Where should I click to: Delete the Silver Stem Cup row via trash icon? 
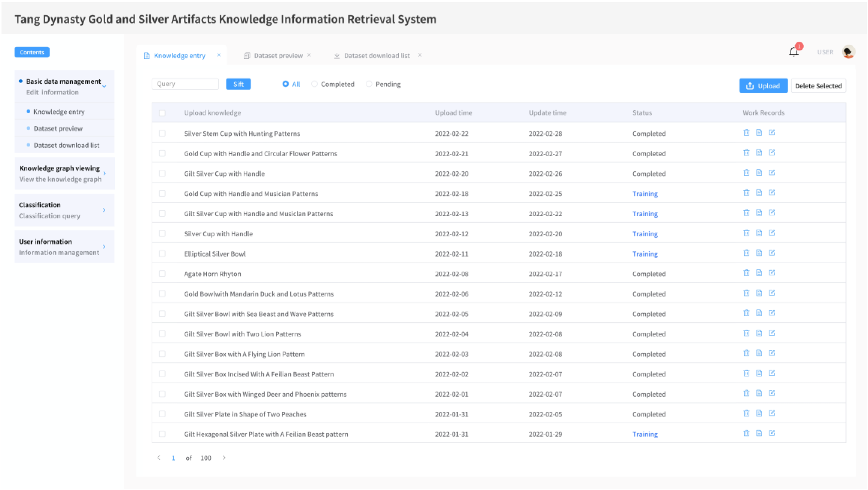tap(746, 133)
